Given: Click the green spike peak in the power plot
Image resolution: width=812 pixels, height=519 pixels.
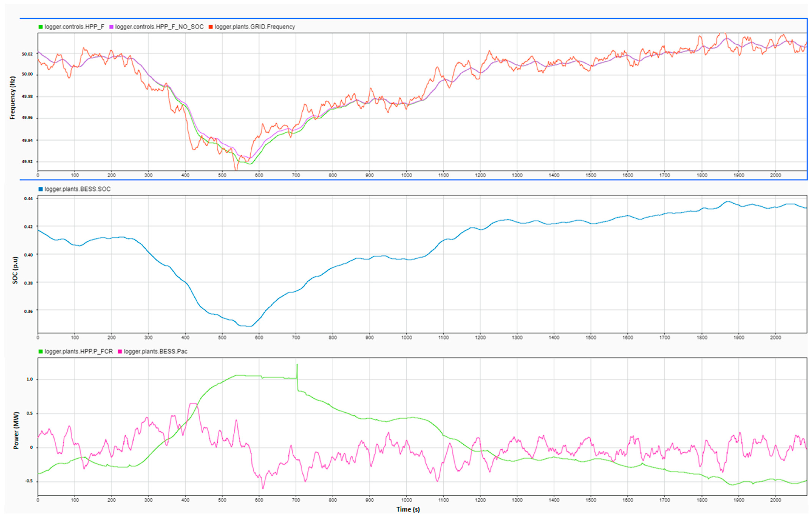Looking at the screenshot, I should point(297,365).
